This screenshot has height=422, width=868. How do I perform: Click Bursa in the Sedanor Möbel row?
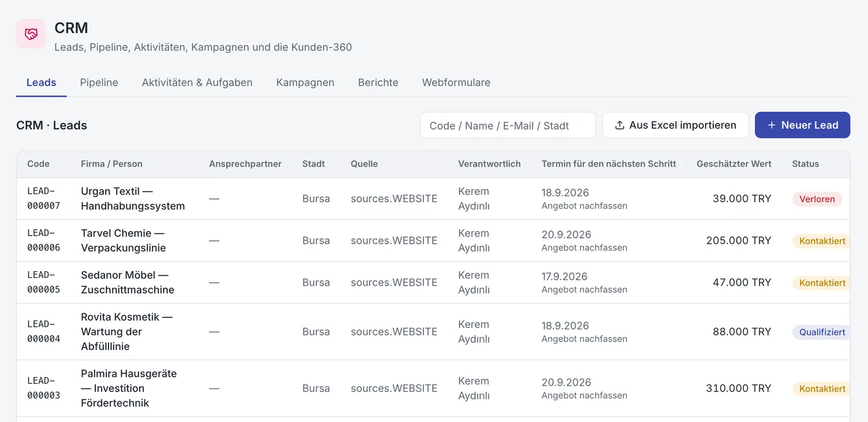click(316, 282)
